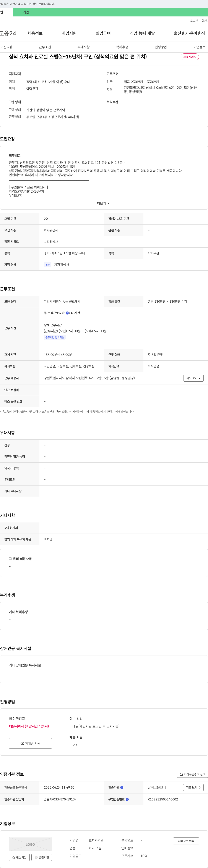Image resolution: width=208 pixels, height=868 pixels.
Task: Click 병역 대체 복무자 채용 value 비희망
Action: pyautogui.click(x=48, y=539)
